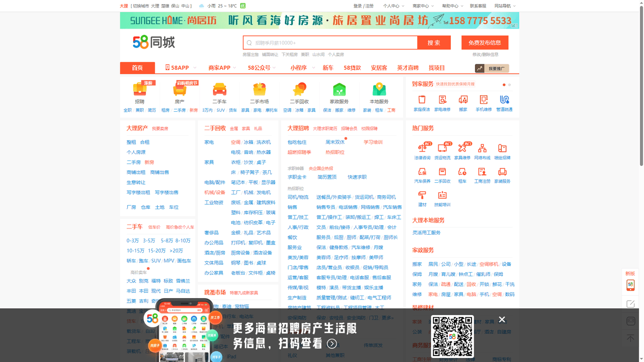Open the 房产 sofa icon

pos(180,89)
